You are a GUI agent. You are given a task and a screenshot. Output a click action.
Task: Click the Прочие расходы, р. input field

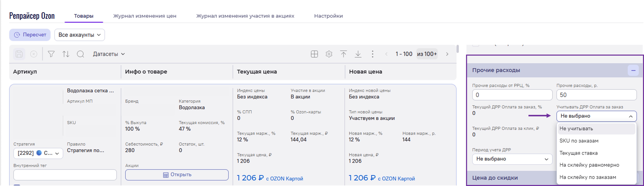pos(596,95)
